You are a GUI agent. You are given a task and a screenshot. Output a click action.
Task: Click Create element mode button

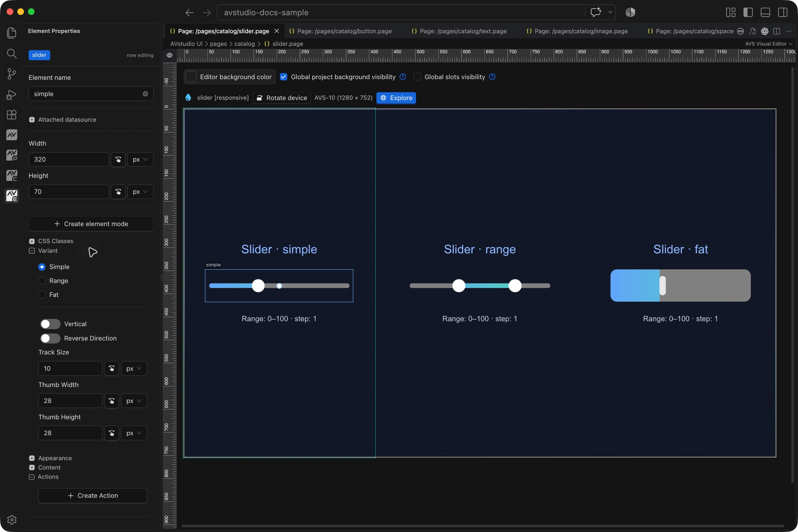tap(91, 224)
